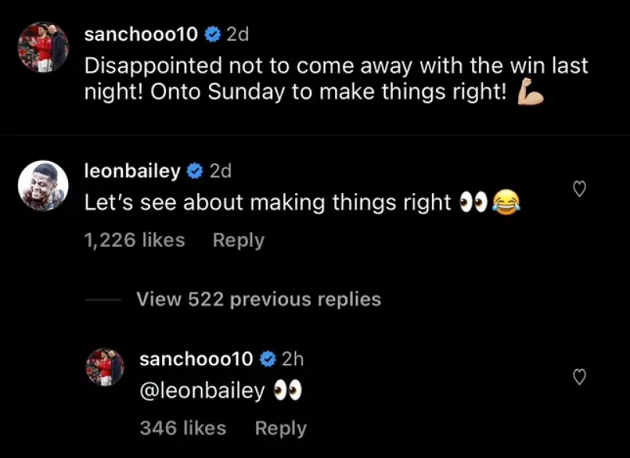The image size is (630, 458).
Task: Open leonbailey's profile picture
Action: click(43, 184)
